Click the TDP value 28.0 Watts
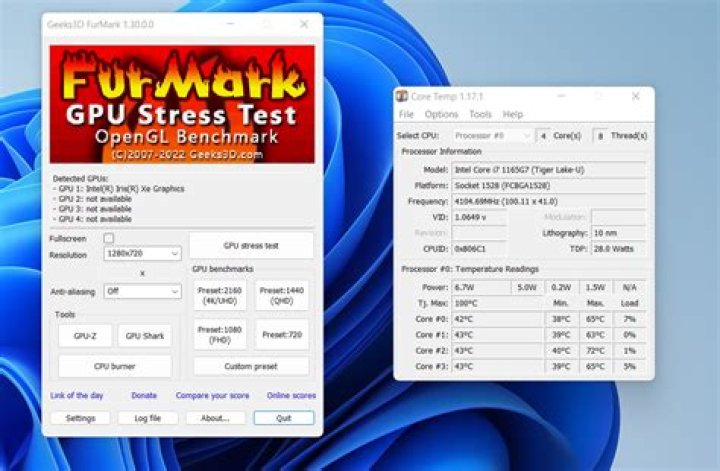The height and width of the screenshot is (471, 720). point(619,249)
